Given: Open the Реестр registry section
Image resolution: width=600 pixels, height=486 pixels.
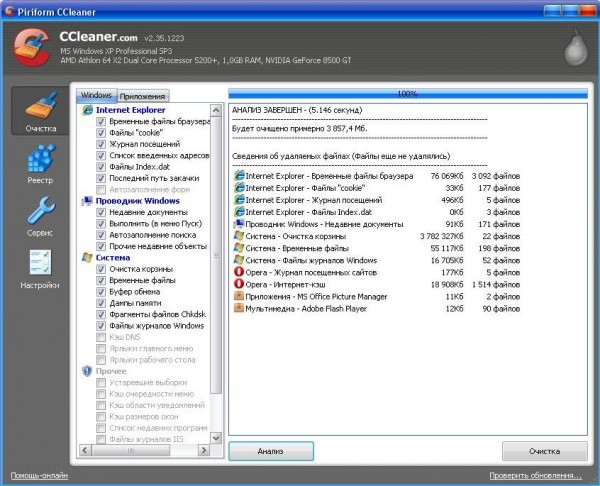Looking at the screenshot, I should 41,163.
